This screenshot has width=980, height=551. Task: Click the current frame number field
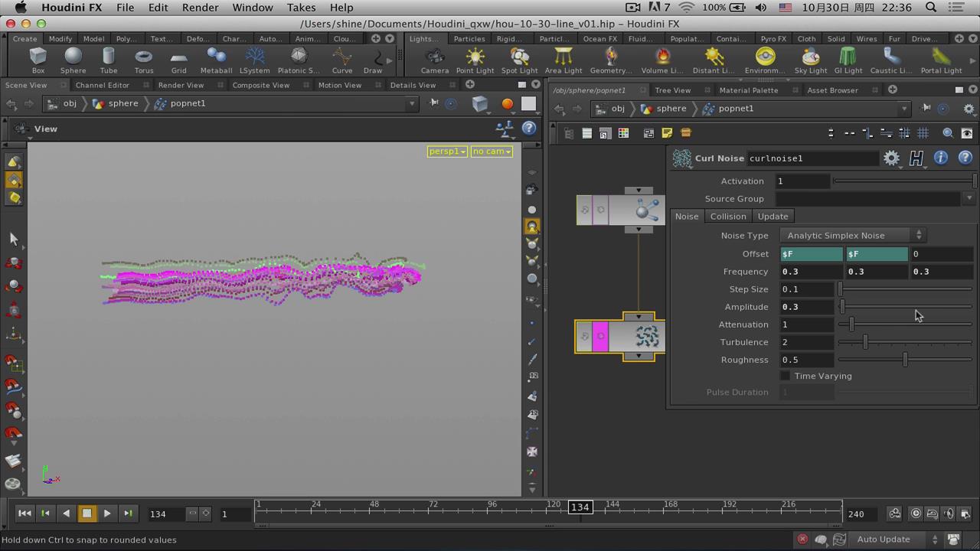pyautogui.click(x=166, y=514)
